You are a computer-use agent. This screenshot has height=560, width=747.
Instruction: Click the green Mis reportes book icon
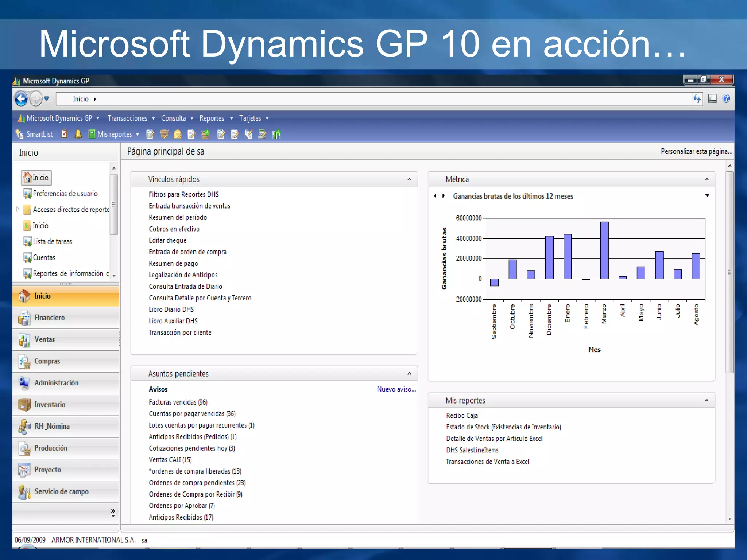coord(92,134)
